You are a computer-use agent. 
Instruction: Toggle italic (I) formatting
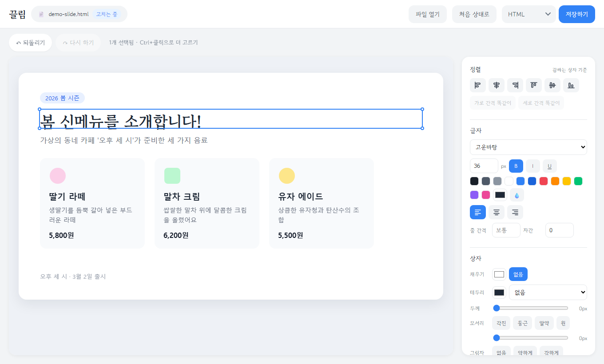click(533, 166)
